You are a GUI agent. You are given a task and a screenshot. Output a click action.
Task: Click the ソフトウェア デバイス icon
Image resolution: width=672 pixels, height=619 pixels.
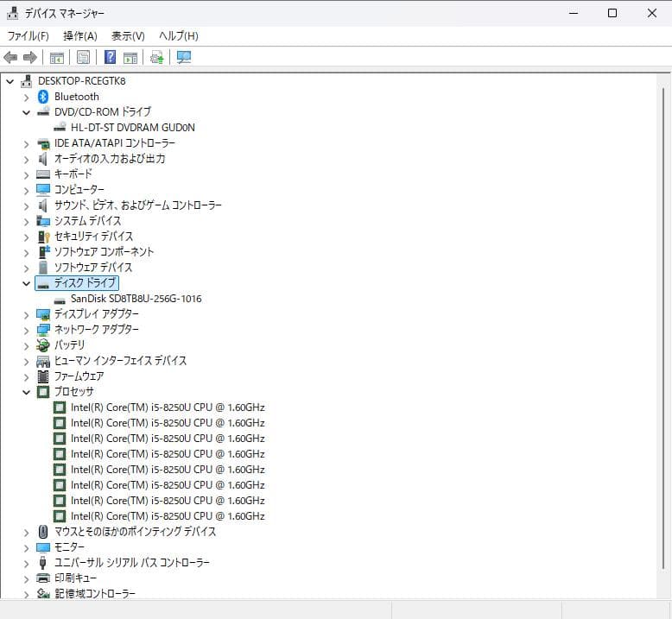(43, 268)
